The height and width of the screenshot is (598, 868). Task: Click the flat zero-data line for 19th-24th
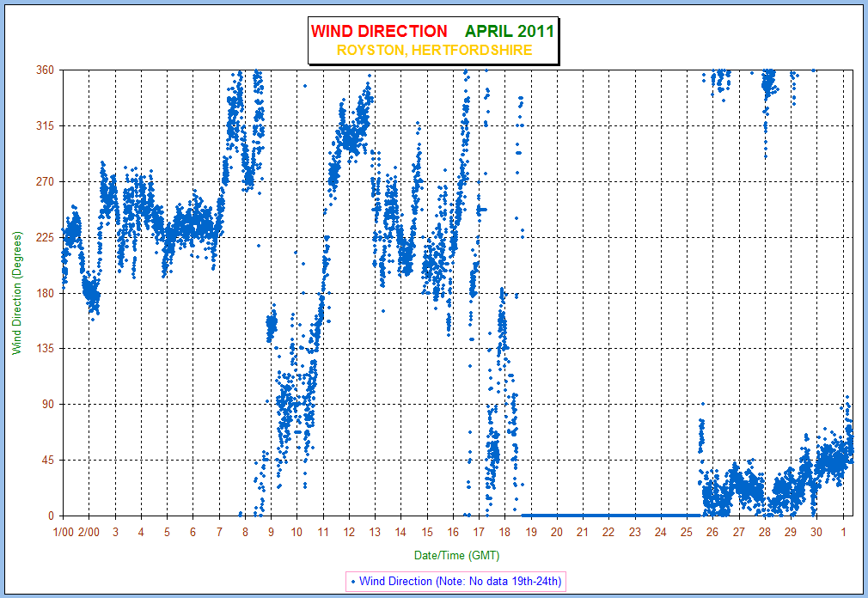[611, 516]
